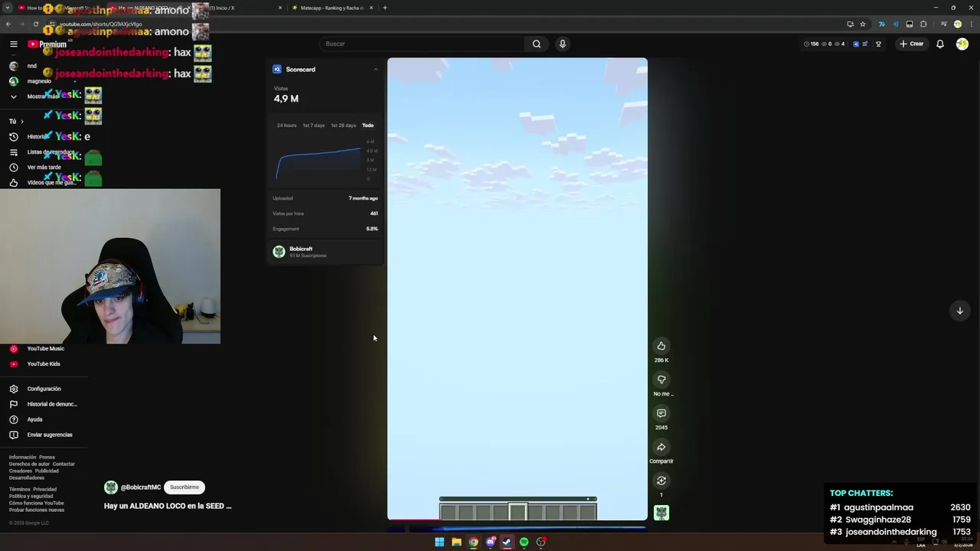Viewport: 980px width, 551px height.
Task: Start voice search with the microphone
Action: 563,44
